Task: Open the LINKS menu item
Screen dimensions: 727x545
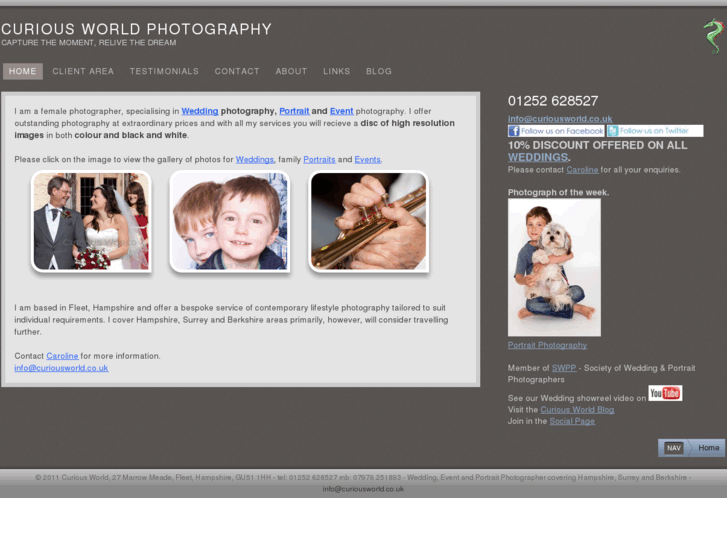Action: click(337, 71)
